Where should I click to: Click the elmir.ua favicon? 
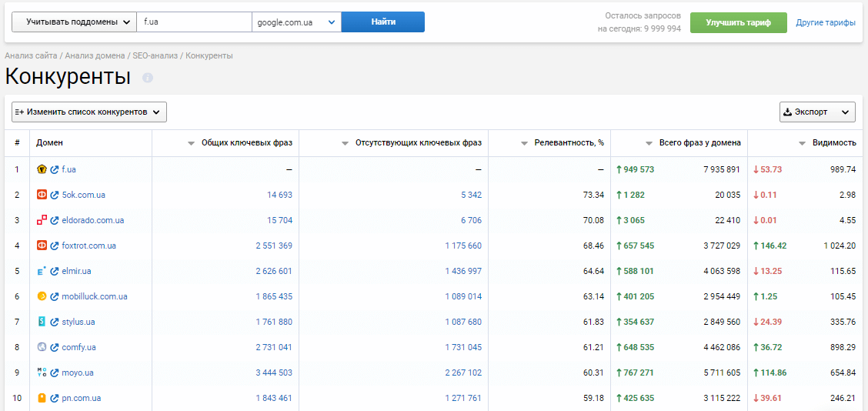(x=42, y=271)
